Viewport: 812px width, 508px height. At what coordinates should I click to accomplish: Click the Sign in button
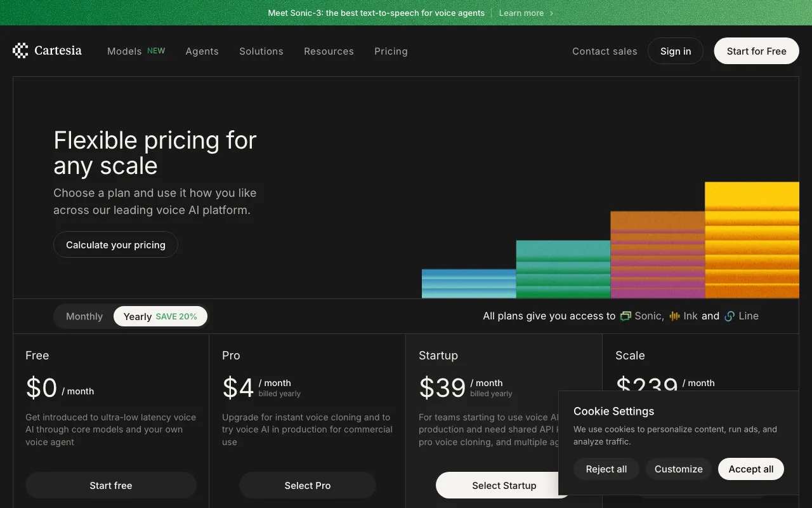[676, 51]
